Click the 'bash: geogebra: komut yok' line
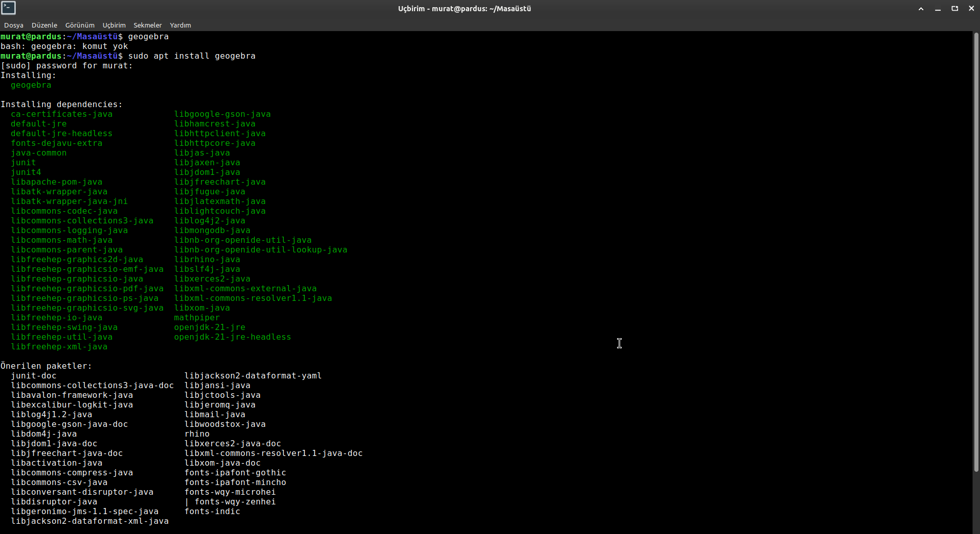 click(64, 46)
